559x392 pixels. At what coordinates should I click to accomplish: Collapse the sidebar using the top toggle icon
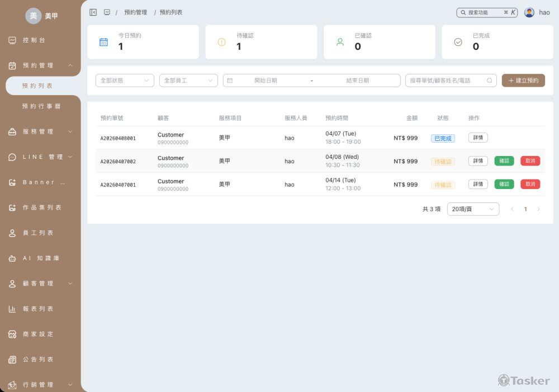click(x=93, y=12)
